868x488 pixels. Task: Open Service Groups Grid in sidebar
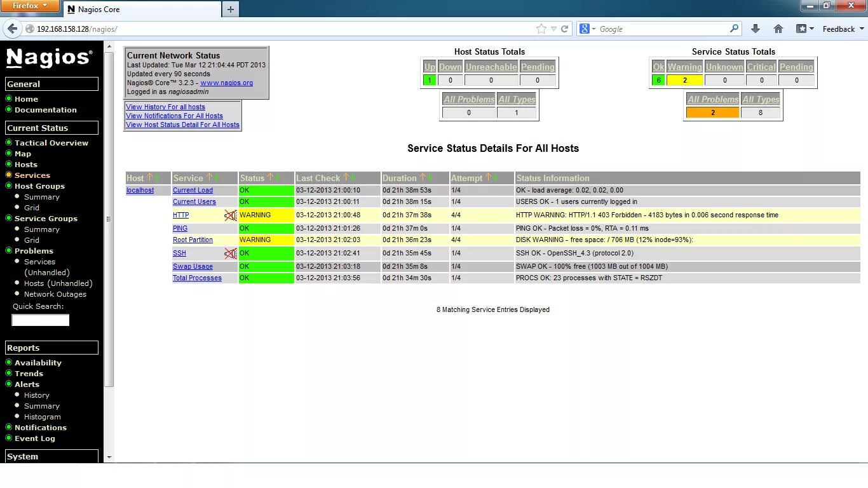[x=32, y=240]
